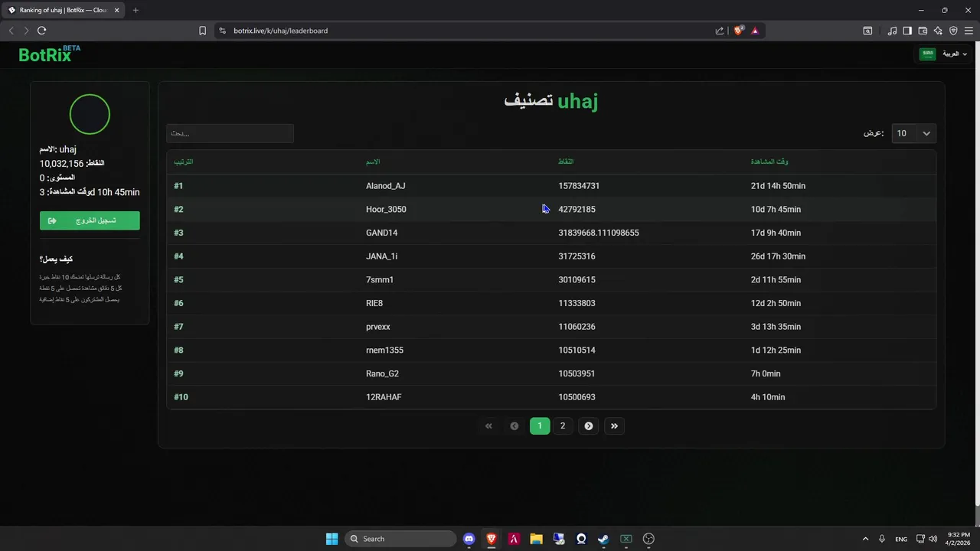Open Brave Rewards triangle icon
980x551 pixels.
point(755,31)
